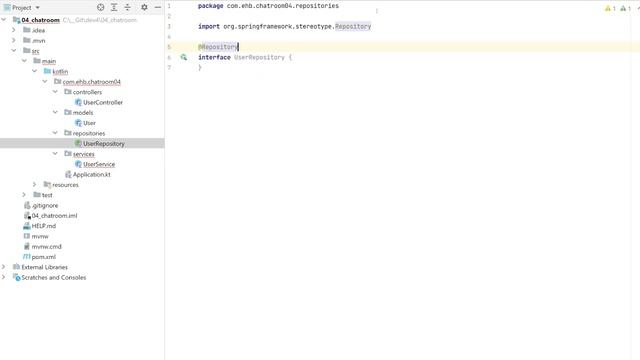Open Application.kt file

point(91,174)
